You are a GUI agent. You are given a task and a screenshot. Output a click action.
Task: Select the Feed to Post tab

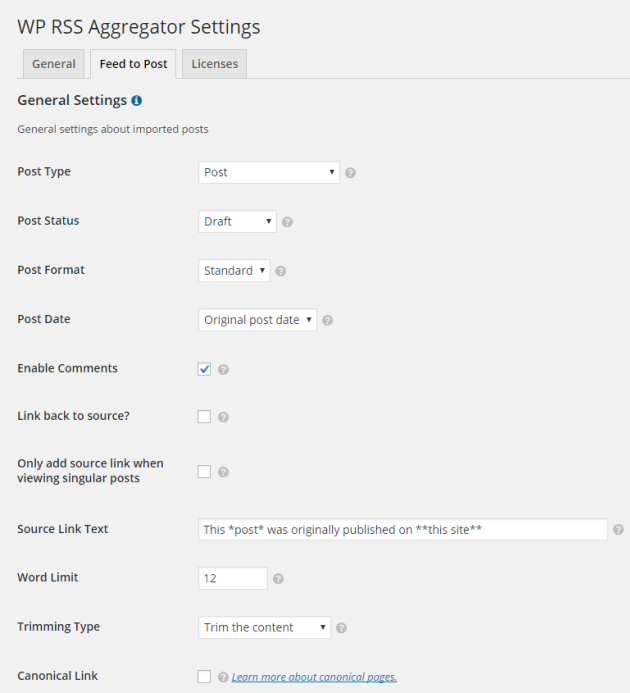[x=133, y=64]
